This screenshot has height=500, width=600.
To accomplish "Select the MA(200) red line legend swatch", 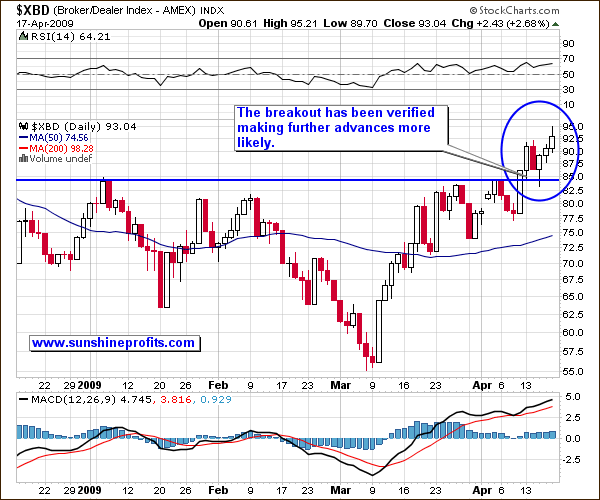I will (x=23, y=148).
